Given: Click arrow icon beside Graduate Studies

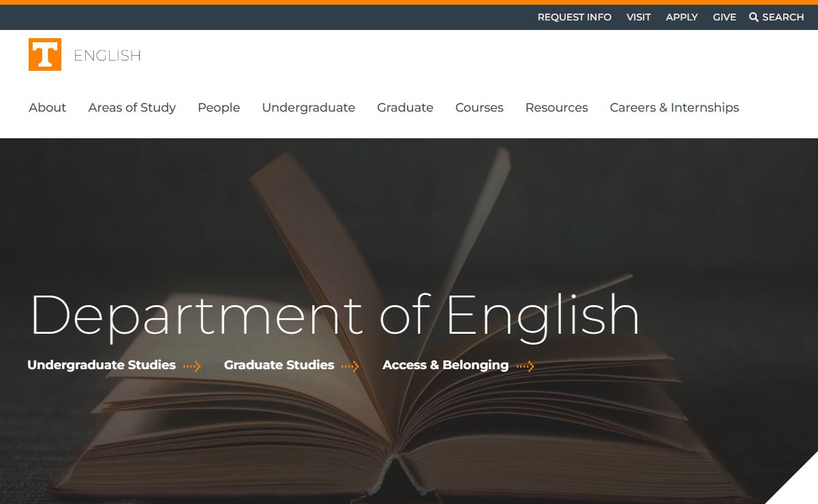Looking at the screenshot, I should tap(350, 366).
